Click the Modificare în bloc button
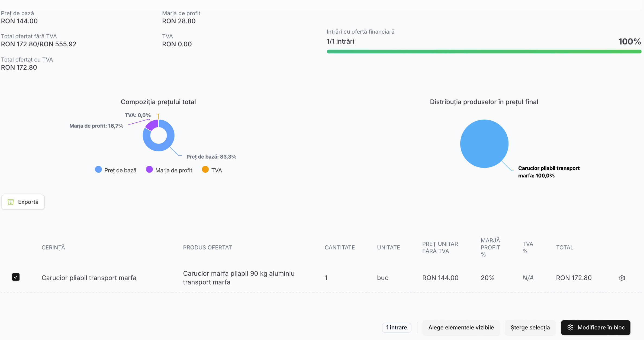The width and height of the screenshot is (644, 340). (x=595, y=328)
